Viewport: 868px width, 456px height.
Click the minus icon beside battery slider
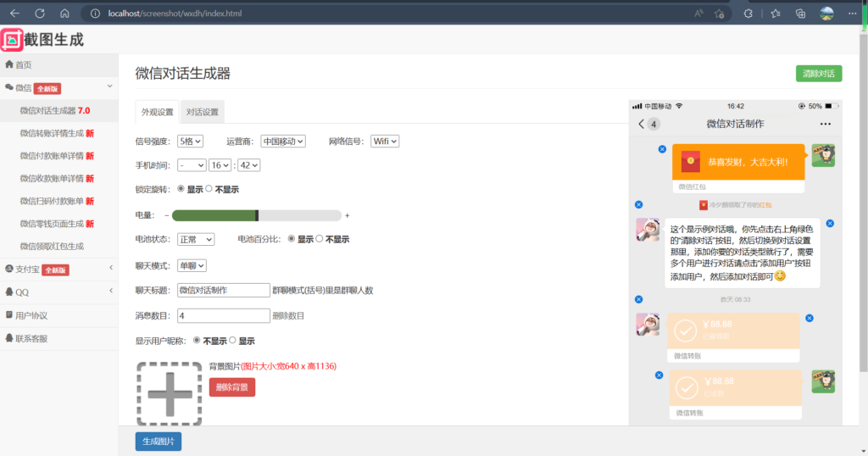coord(167,215)
